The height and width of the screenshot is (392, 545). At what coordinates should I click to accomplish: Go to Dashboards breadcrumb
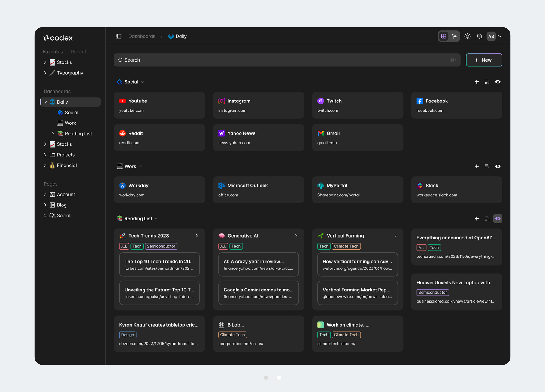tap(142, 36)
